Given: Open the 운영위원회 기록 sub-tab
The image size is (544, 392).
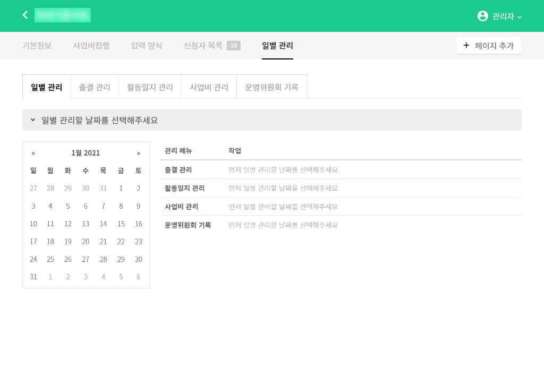Looking at the screenshot, I should point(271,87).
